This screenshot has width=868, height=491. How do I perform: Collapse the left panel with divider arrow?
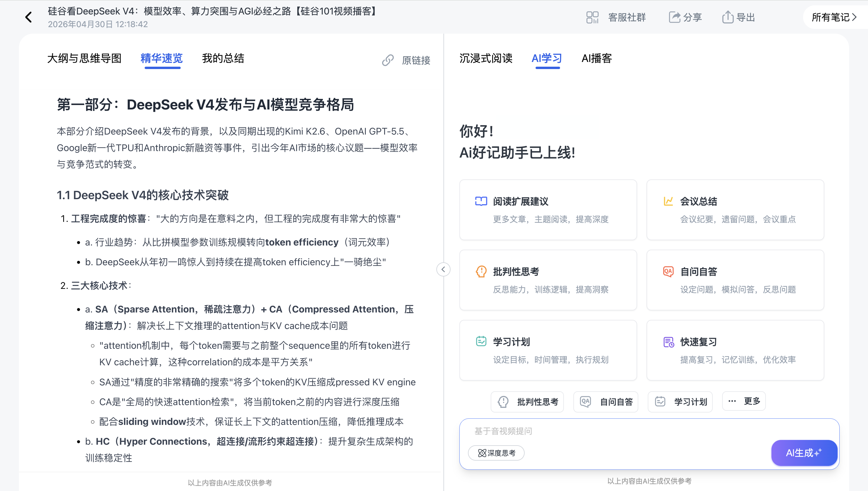tap(443, 269)
